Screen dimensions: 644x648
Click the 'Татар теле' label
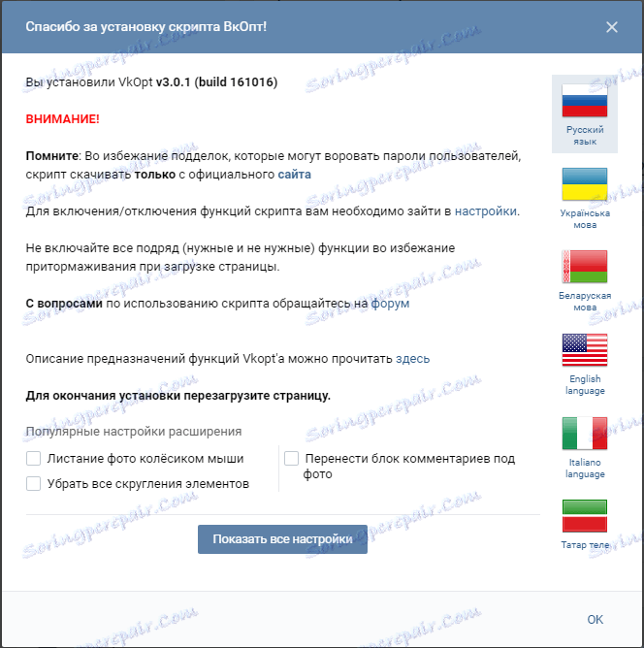585,544
